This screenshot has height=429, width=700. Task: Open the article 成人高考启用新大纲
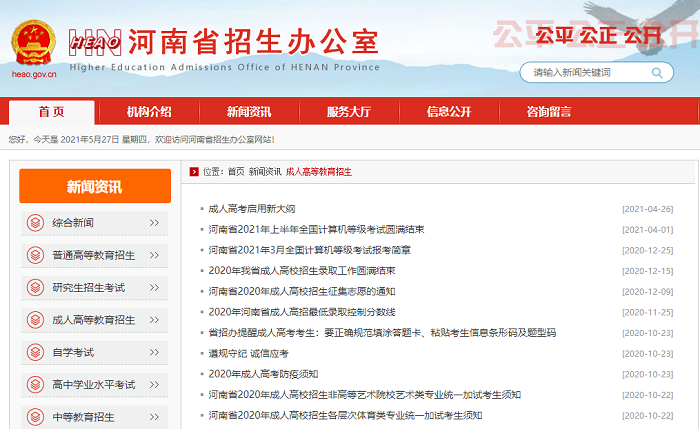click(251, 209)
